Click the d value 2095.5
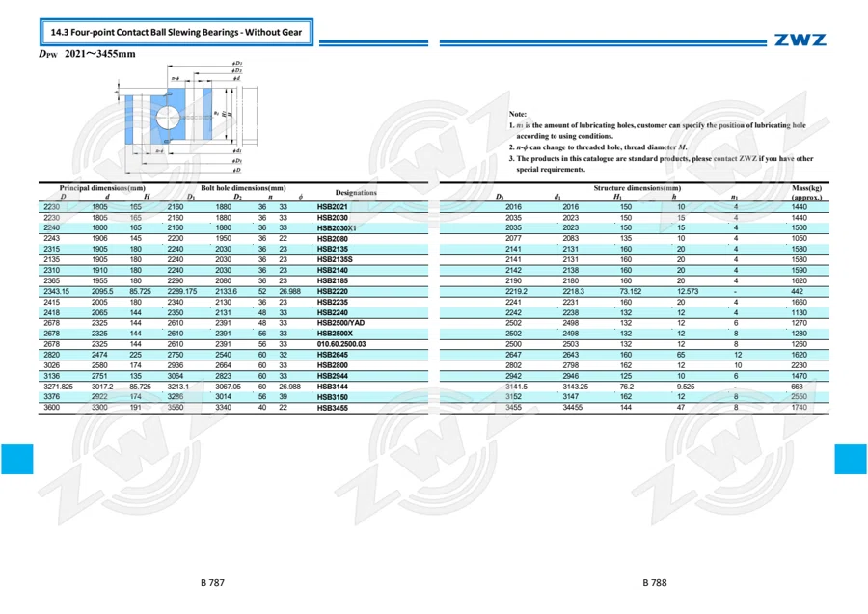The image size is (868, 614). click(x=102, y=291)
